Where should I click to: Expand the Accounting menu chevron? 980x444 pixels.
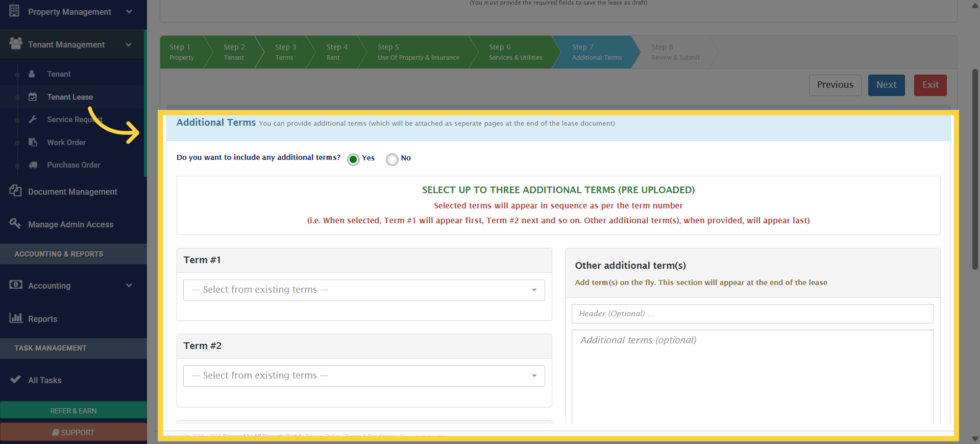coord(129,286)
